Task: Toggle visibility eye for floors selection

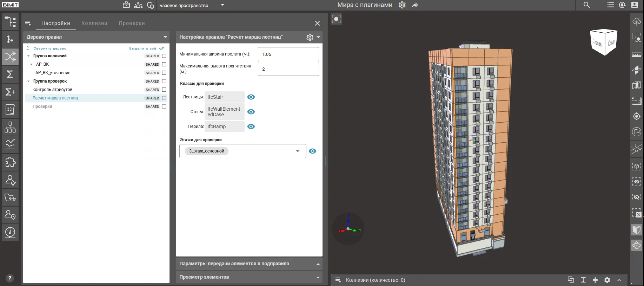Action: click(x=312, y=151)
